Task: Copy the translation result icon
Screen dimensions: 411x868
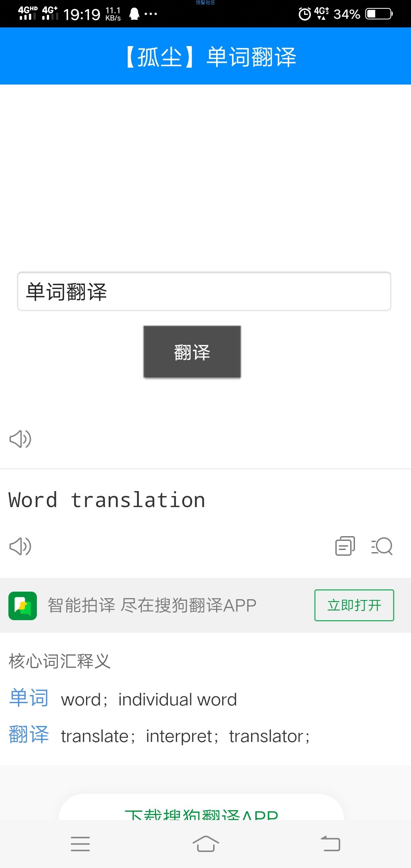Action: click(345, 546)
